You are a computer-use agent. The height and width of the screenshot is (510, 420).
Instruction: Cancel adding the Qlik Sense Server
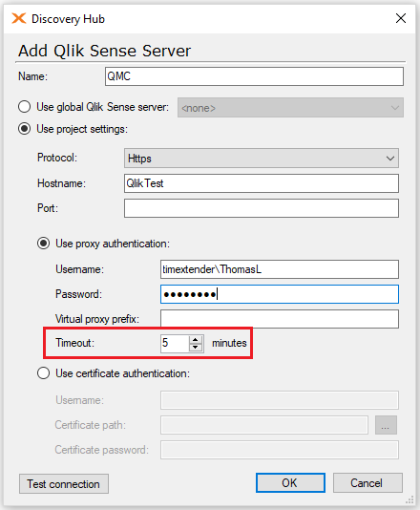point(367,483)
